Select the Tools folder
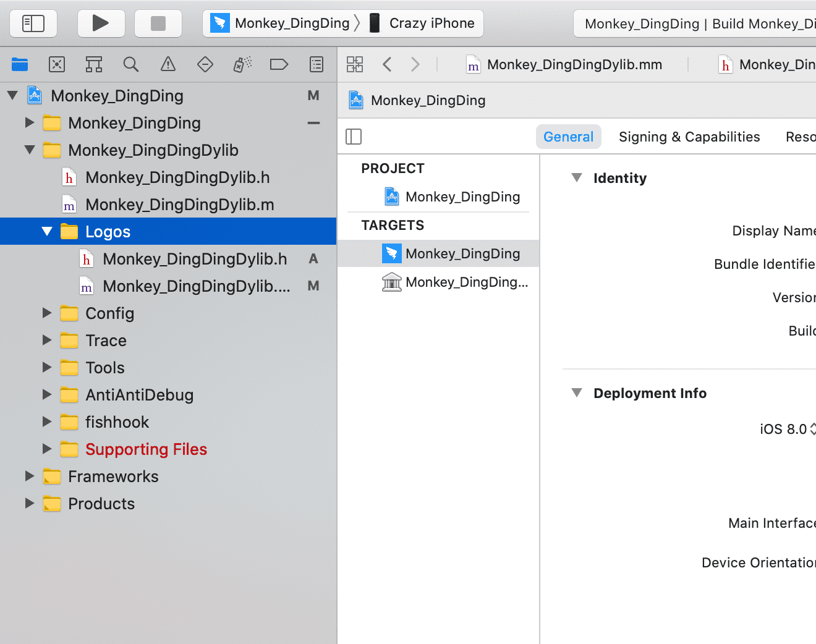Screen dimensions: 816x644 pos(168,368)
